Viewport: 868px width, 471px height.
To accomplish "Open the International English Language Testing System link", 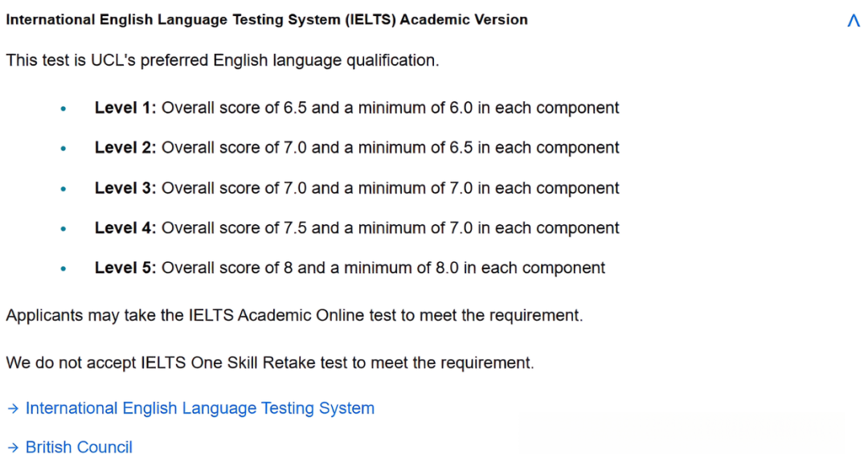I will [199, 408].
